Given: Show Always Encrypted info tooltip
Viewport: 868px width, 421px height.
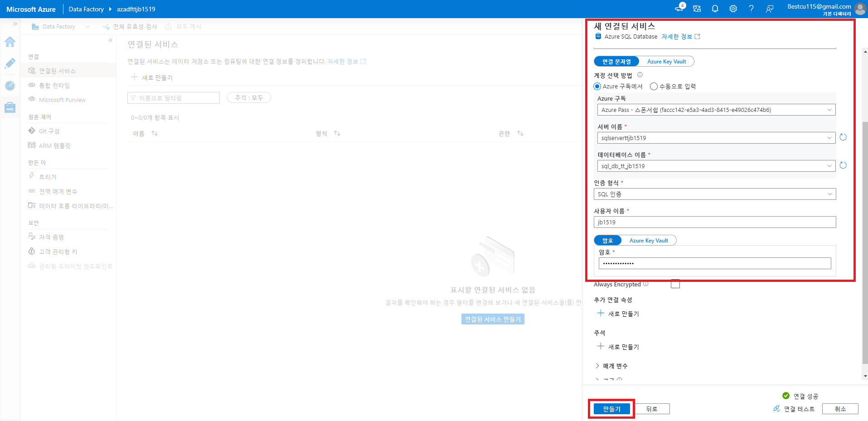Looking at the screenshot, I should tap(646, 284).
